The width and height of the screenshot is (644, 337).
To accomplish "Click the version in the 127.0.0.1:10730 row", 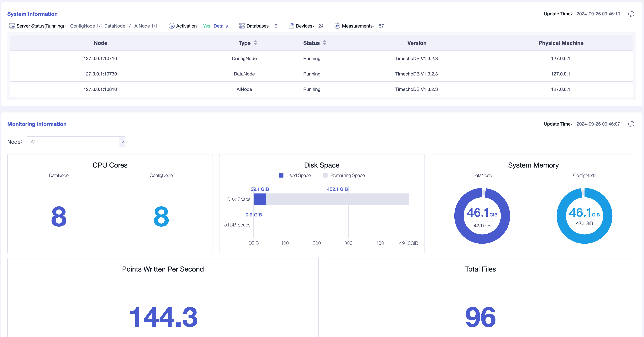I will click(416, 74).
